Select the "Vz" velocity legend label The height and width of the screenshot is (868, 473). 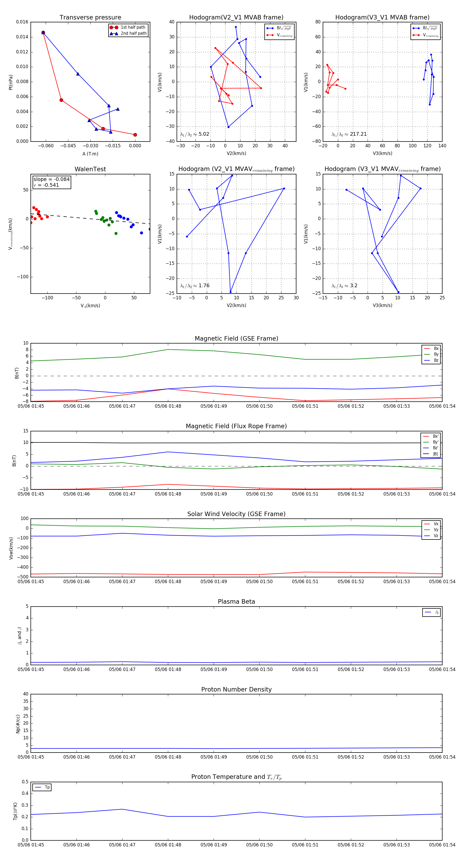click(x=436, y=536)
